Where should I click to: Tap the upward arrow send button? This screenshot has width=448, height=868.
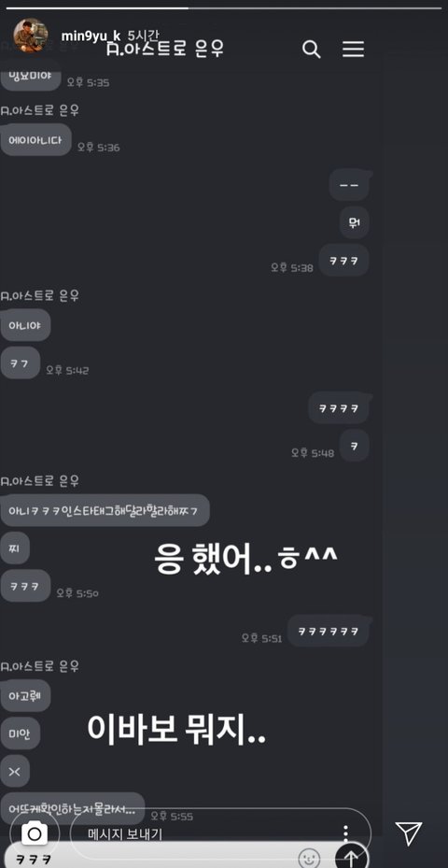[351, 858]
